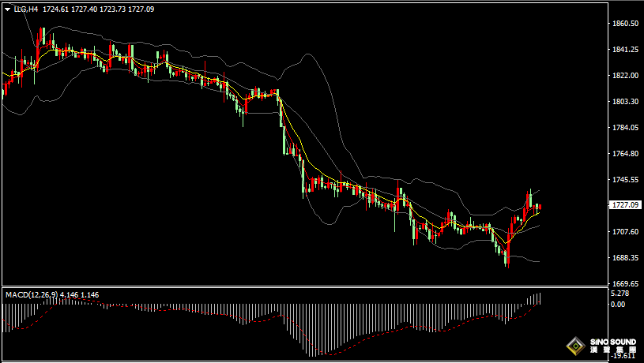Click the MACD zero level 0.00 label
644x363 pixels.
(x=618, y=304)
